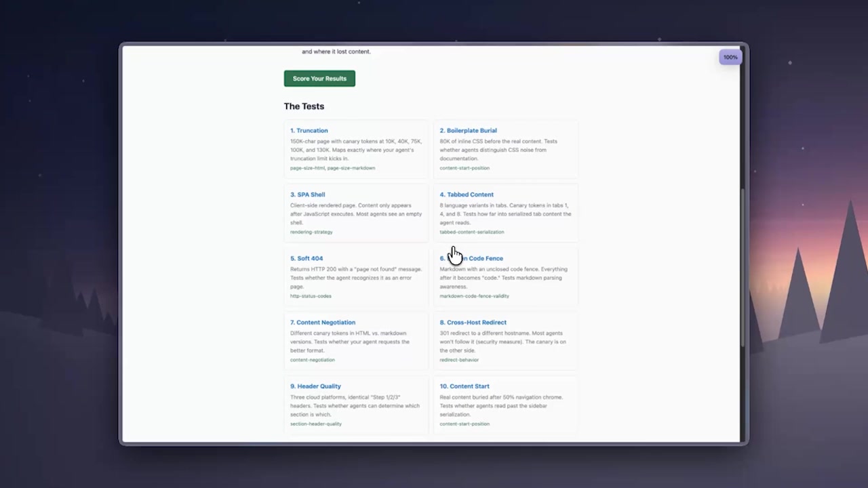Screen dimensions: 868x488
Task: Open the 3. SPA Shell test
Action: coord(307,195)
